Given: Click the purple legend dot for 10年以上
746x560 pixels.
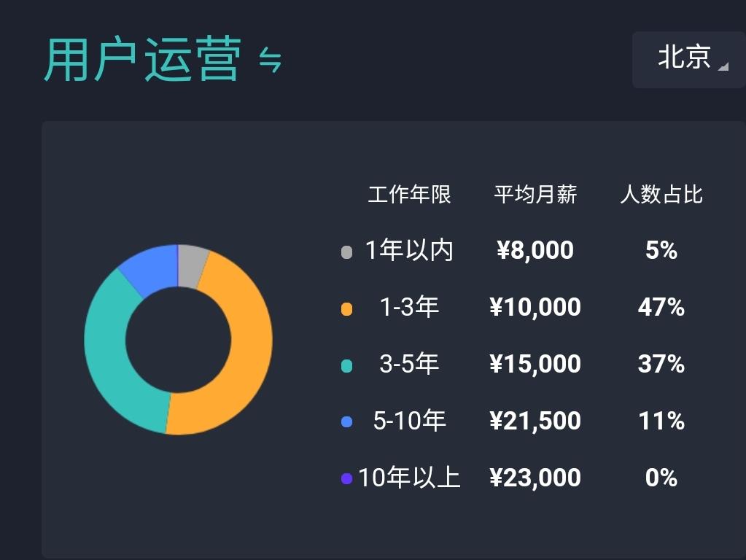Looking at the screenshot, I should (345, 478).
